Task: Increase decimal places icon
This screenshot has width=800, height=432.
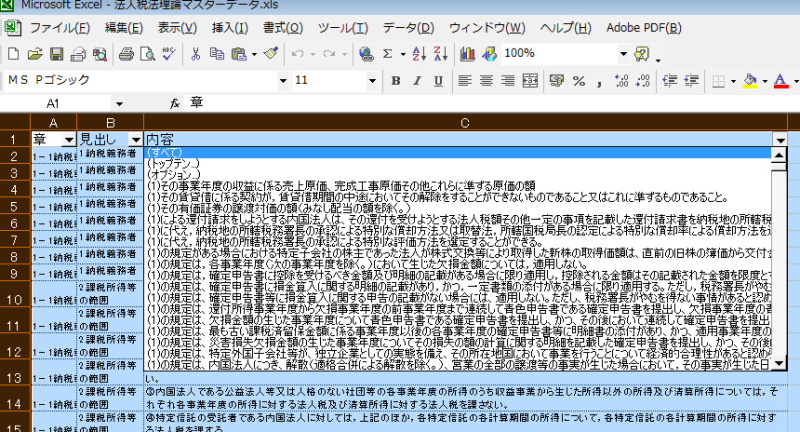Action: click(621, 81)
